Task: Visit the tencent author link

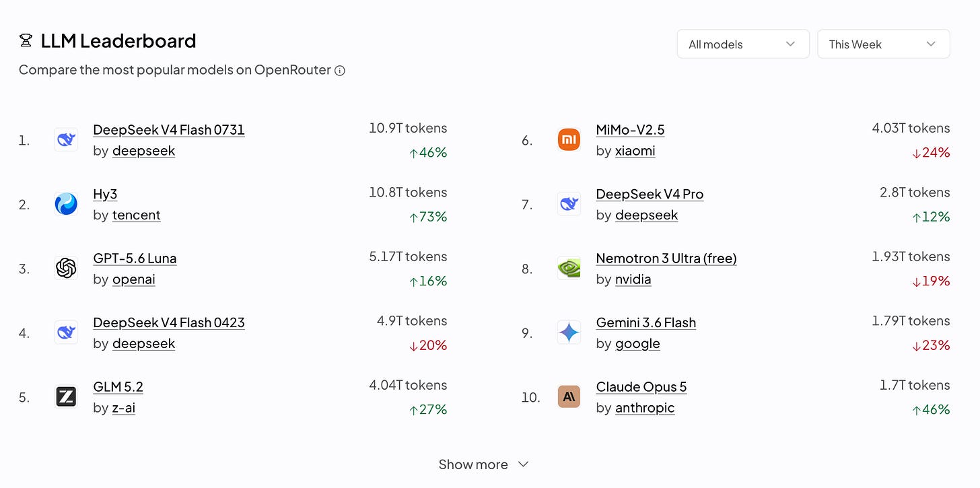Action: click(137, 215)
